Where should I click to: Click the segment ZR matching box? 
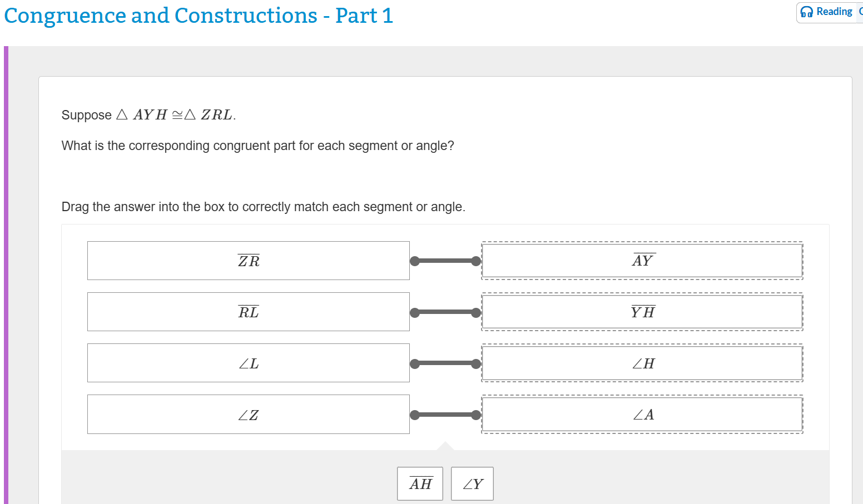[249, 261]
